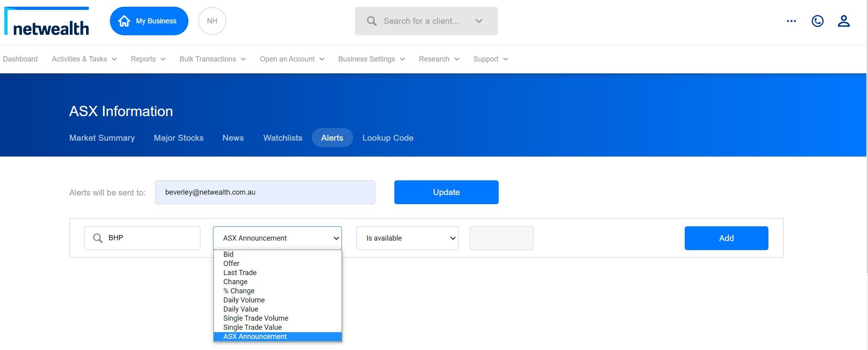868x350 pixels.
Task: Expand Open an Account menu
Action: (292, 59)
